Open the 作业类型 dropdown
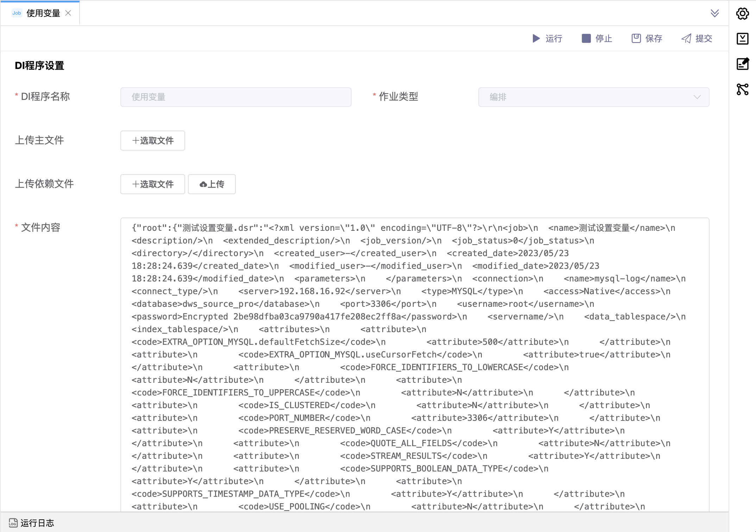This screenshot has height=532, width=756. coord(593,97)
